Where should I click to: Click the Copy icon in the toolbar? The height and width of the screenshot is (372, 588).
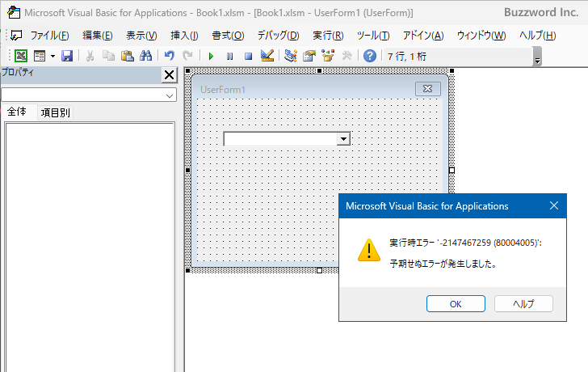(x=109, y=56)
